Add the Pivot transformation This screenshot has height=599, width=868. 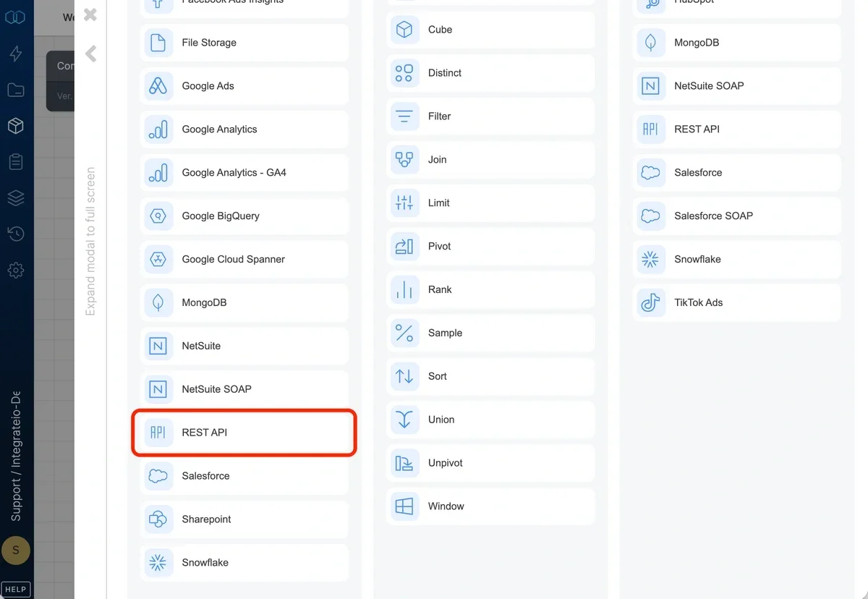tap(490, 247)
